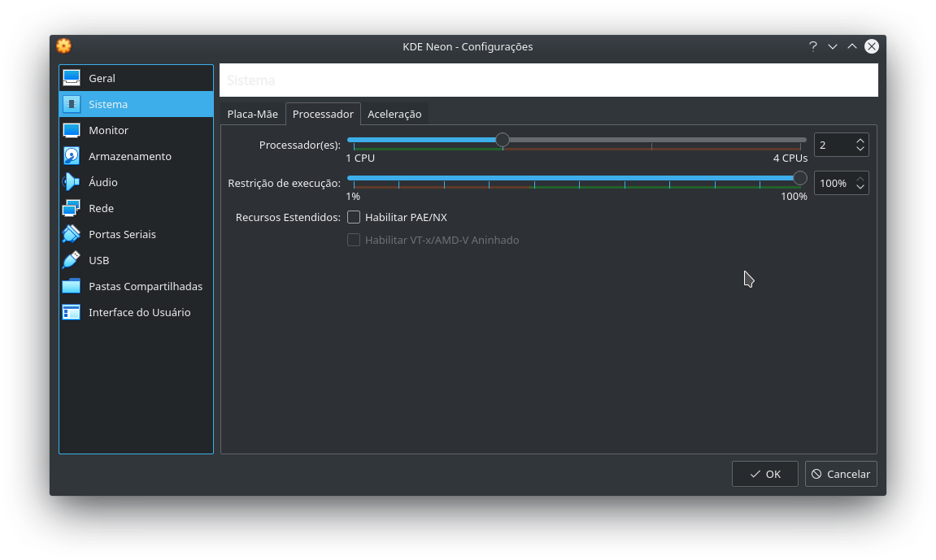Click the Geral monitor icon in sidebar
This screenshot has height=560, width=936.
click(x=72, y=78)
